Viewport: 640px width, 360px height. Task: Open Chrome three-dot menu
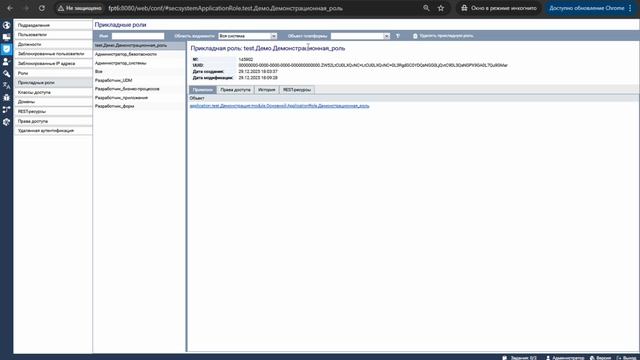coord(630,8)
